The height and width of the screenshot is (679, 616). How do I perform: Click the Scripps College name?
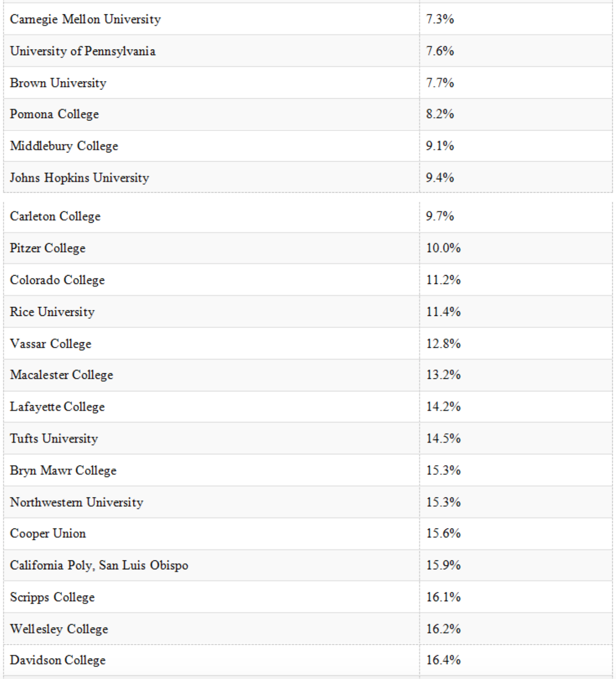[x=52, y=597]
